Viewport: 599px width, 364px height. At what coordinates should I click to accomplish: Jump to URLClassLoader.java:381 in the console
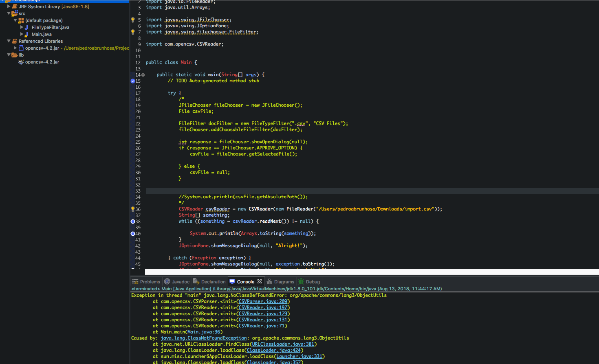[283, 344]
